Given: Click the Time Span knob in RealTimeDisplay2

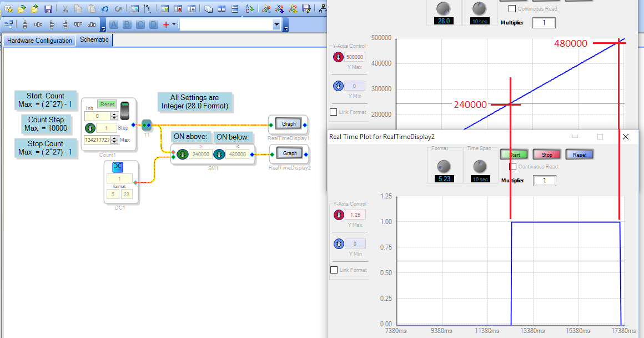Looking at the screenshot, I should pos(480,167).
